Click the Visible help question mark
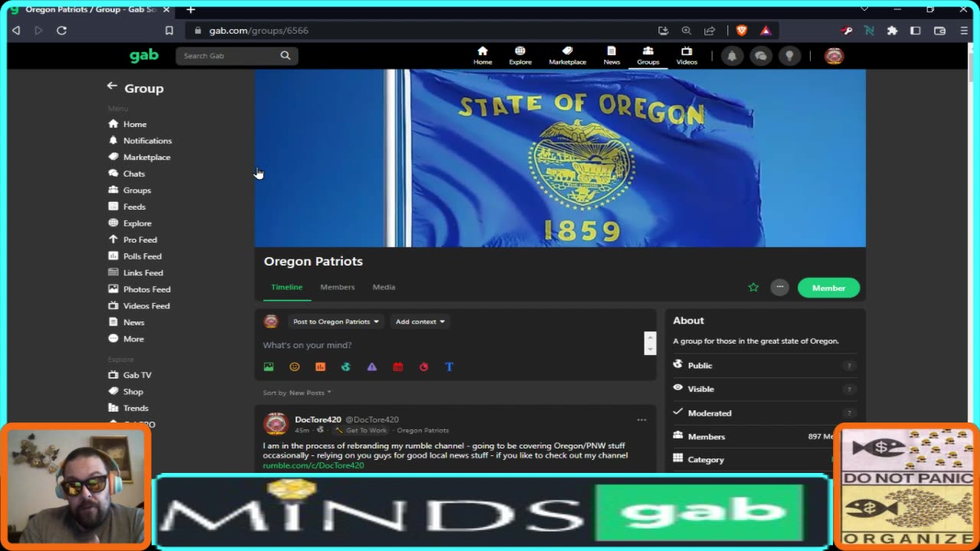Screen dimensions: 980x551 tap(848, 389)
